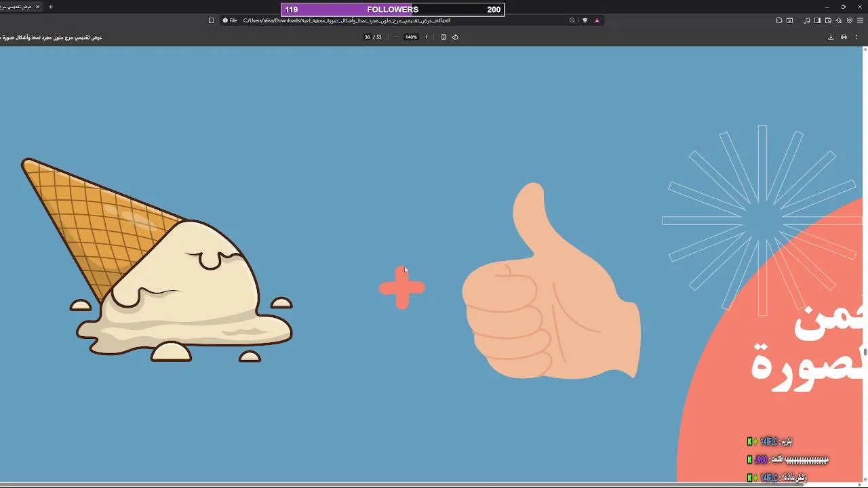Click the PDF document title text

click(x=51, y=37)
